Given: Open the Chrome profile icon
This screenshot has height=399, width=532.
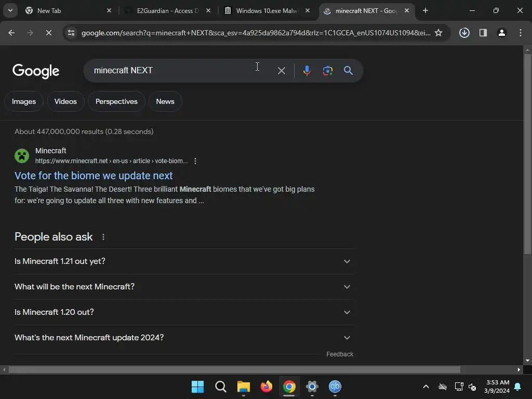Looking at the screenshot, I should (501, 33).
